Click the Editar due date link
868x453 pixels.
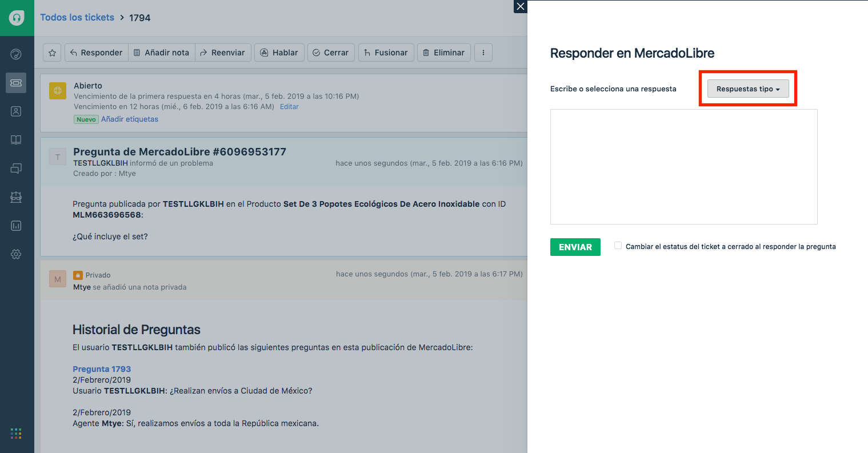point(289,107)
